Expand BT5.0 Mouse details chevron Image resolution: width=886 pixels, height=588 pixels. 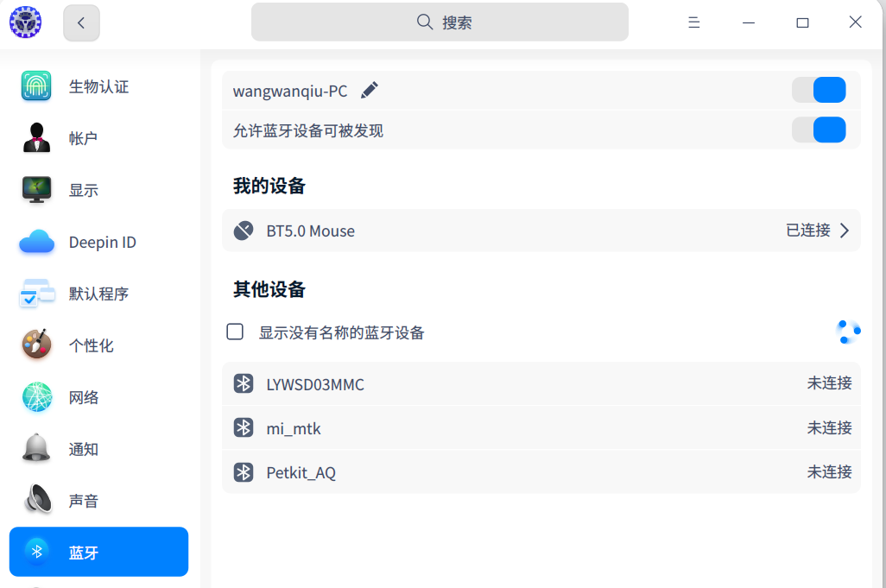(845, 231)
